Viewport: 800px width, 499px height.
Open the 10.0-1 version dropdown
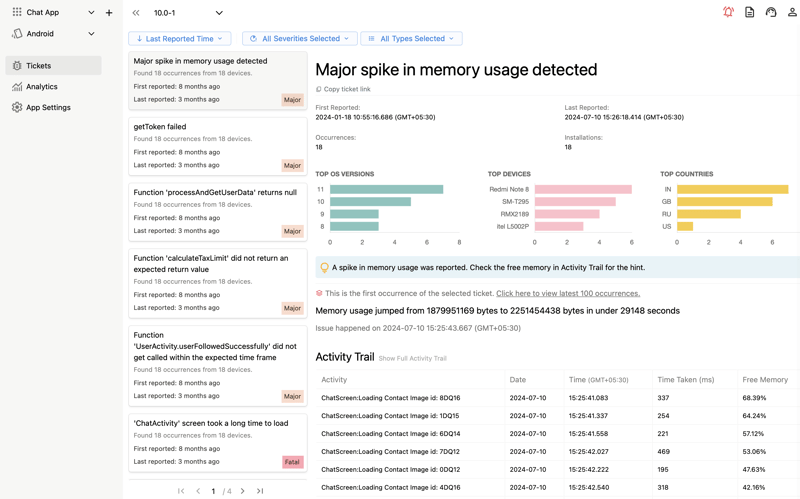click(219, 13)
